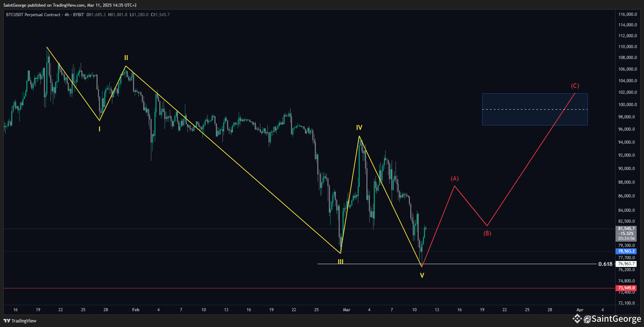The height and width of the screenshot is (327, 644).
Task: Select the yellow wave label I
Action: (x=99, y=129)
